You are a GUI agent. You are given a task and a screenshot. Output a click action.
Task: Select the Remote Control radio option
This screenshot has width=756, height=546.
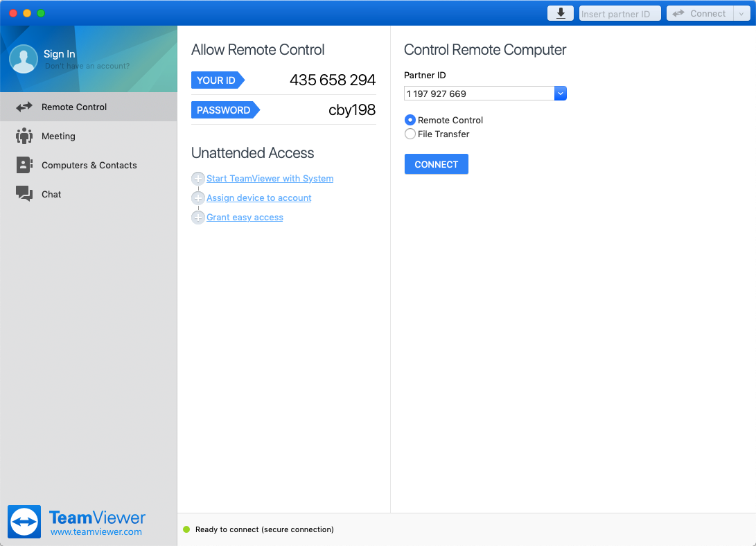click(x=410, y=120)
